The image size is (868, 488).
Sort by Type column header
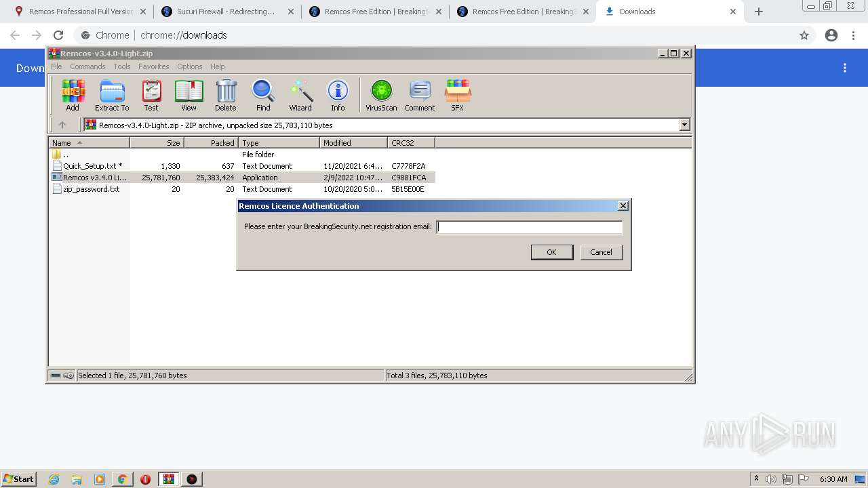[x=279, y=142]
